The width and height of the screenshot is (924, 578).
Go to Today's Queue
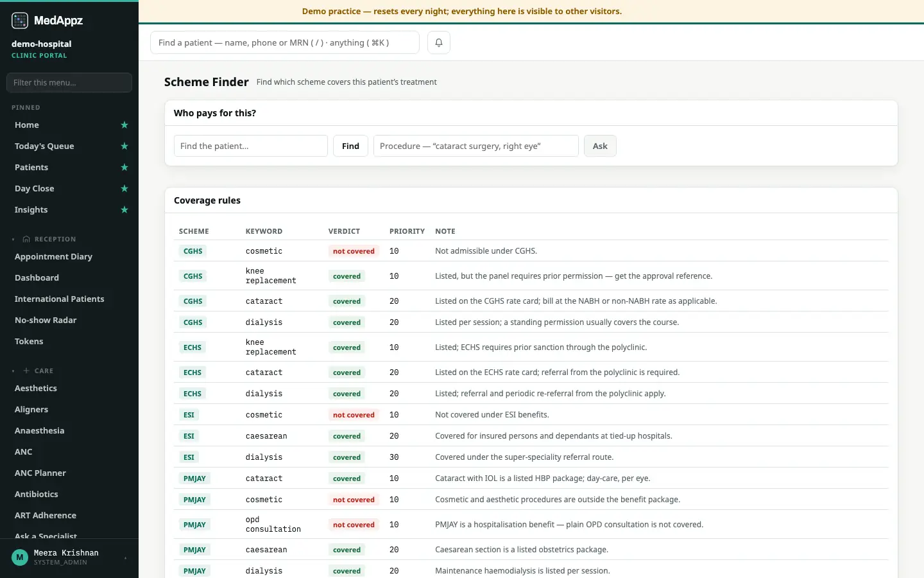pyautogui.click(x=44, y=146)
